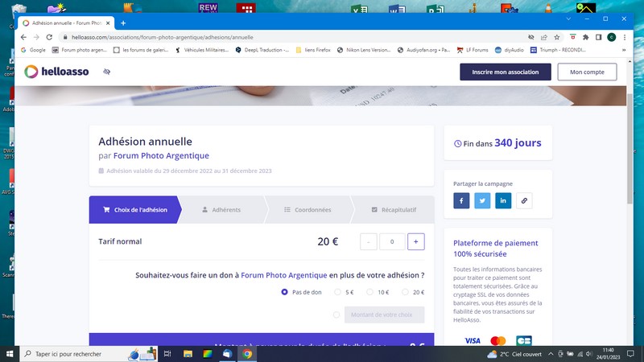The width and height of the screenshot is (644, 362).
Task: Share the campaign on Twitter
Action: tap(482, 200)
